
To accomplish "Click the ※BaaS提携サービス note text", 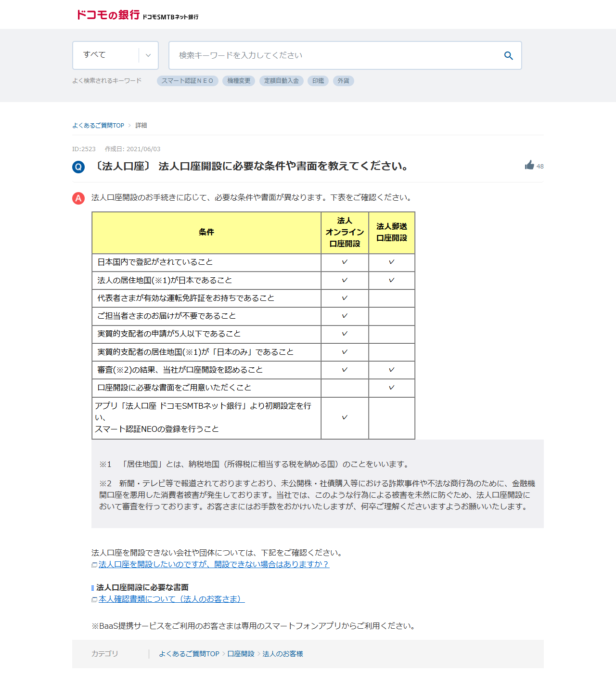I will click(x=254, y=626).
